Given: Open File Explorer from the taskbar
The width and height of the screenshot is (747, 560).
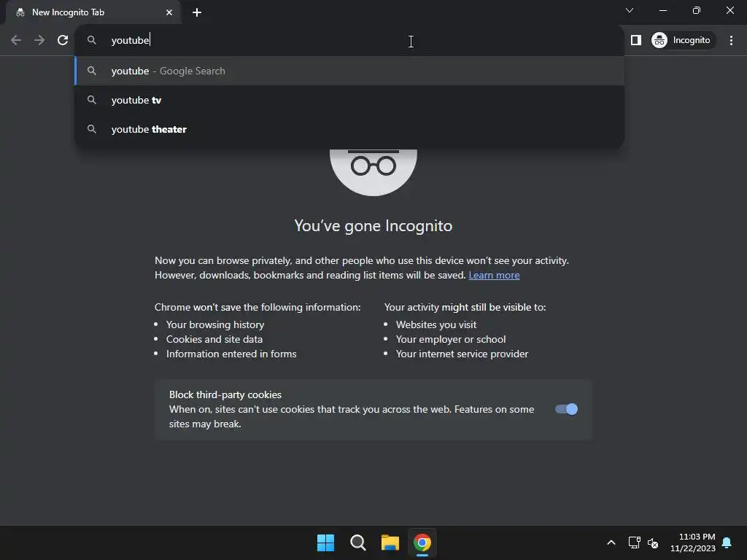Looking at the screenshot, I should point(390,542).
